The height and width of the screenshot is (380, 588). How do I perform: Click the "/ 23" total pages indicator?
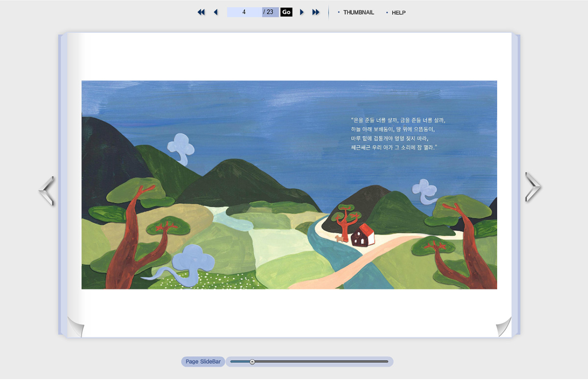click(270, 12)
